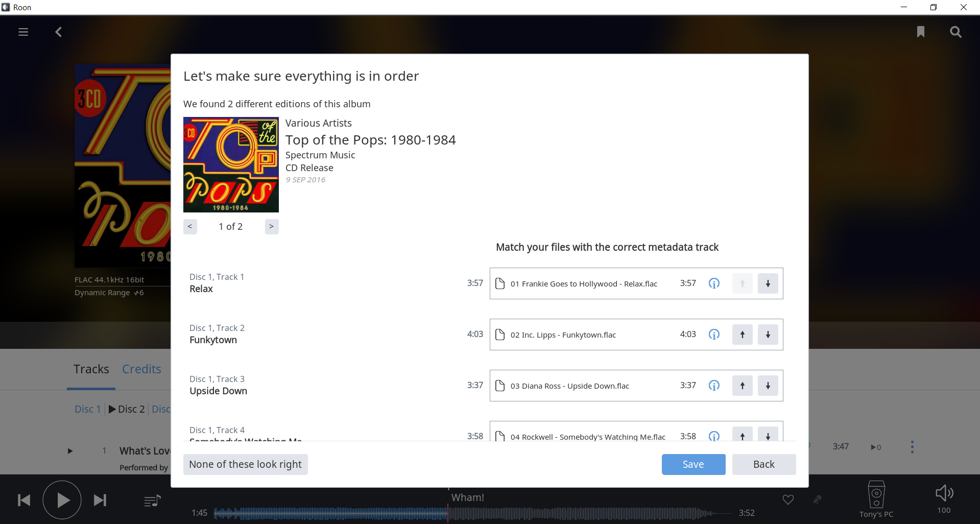Click the FLAC 44.1kHz 16bit format text

[109, 280]
